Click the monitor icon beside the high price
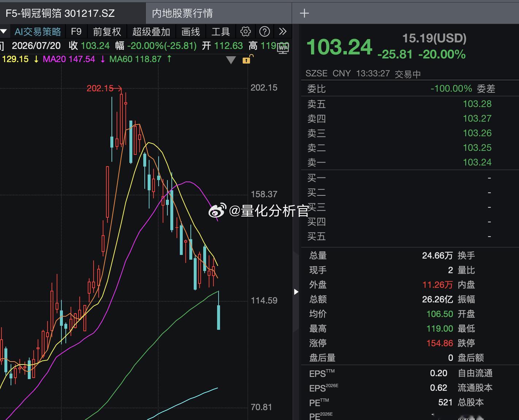 coord(283,48)
